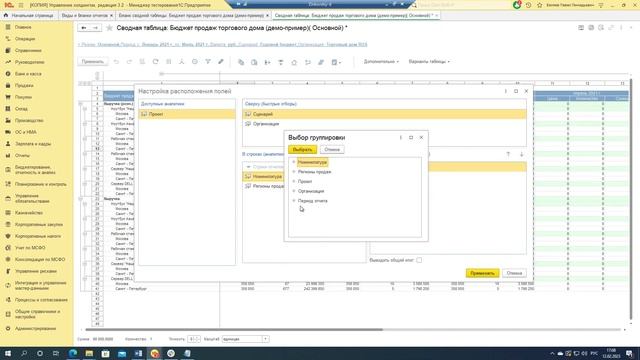Expand Регионы продаж in grouping tree

tap(293, 172)
